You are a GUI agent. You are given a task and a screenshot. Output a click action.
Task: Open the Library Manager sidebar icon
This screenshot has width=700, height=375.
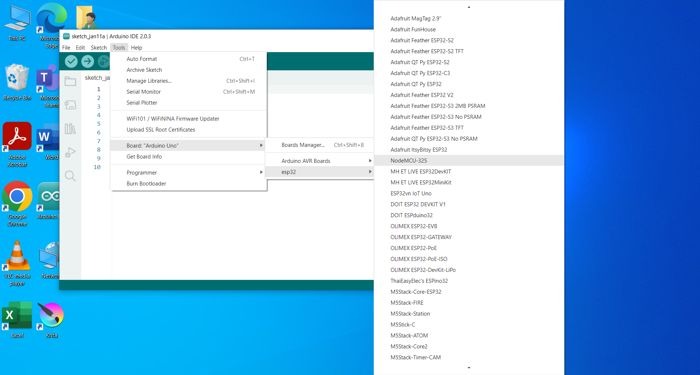click(70, 129)
